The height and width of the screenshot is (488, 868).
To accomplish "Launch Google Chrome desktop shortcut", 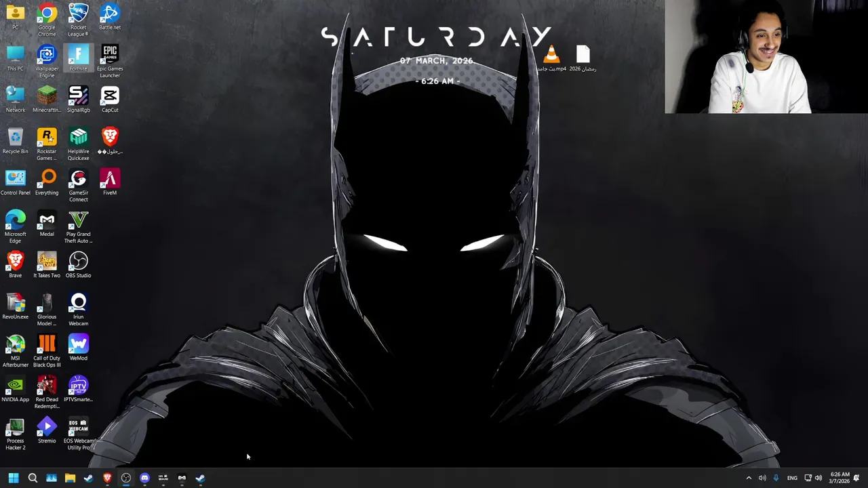I will (47, 20).
